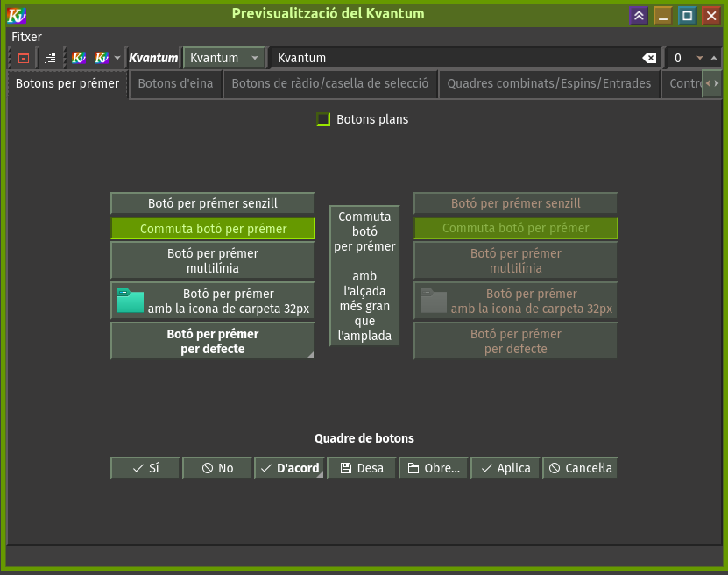The width and height of the screenshot is (728, 575).
Task: Click the button with the teal folder icon
Action: 213,301
